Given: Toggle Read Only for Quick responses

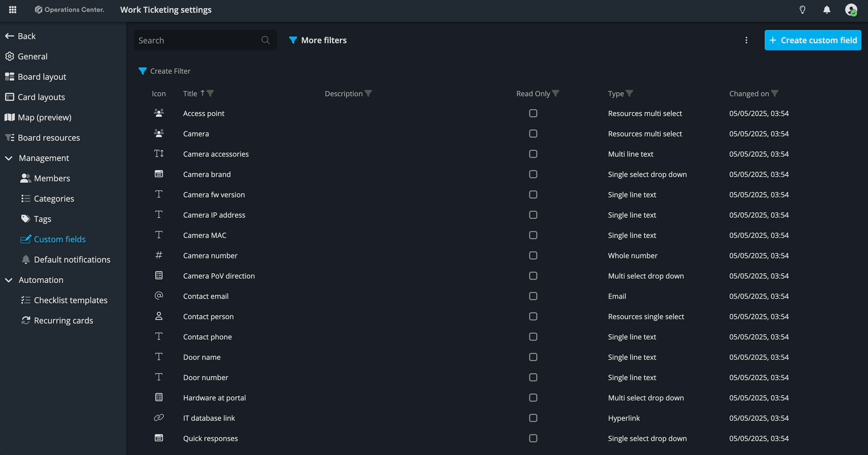Looking at the screenshot, I should coord(533,438).
